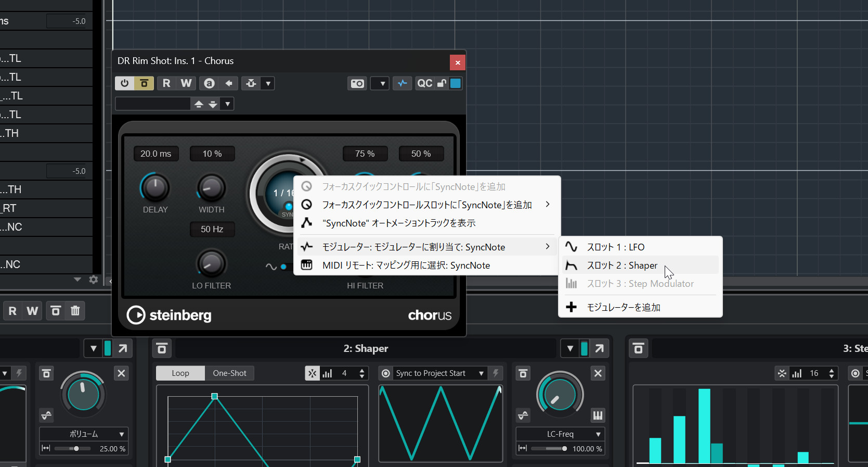This screenshot has height=467, width=868.
Task: Toggle polarity icon for ボリューム target
Action: 46,415
